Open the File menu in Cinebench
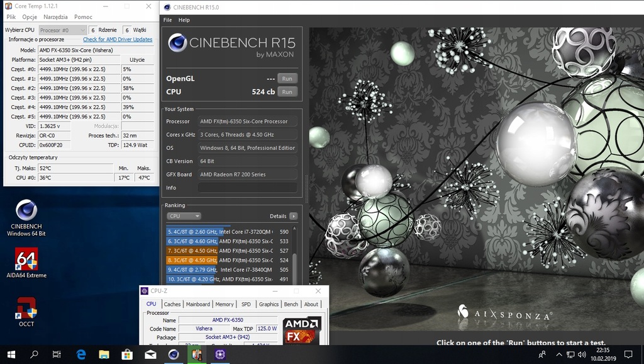This screenshot has width=644, height=364. point(167,20)
